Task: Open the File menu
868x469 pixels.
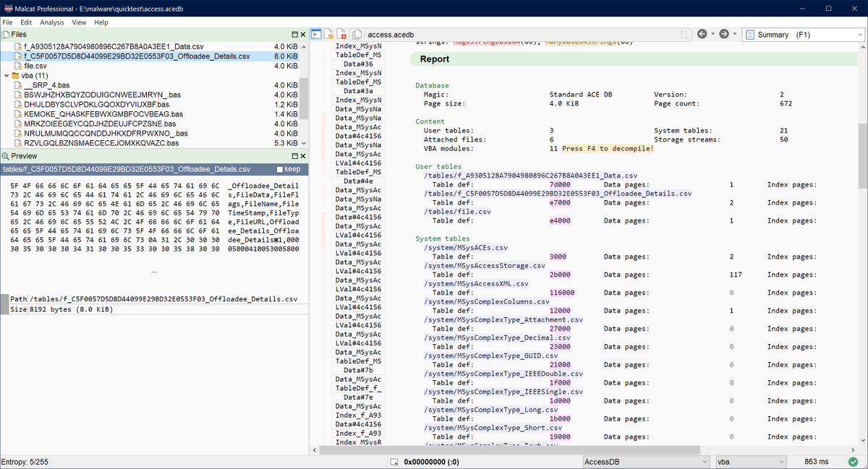Action: tap(7, 22)
